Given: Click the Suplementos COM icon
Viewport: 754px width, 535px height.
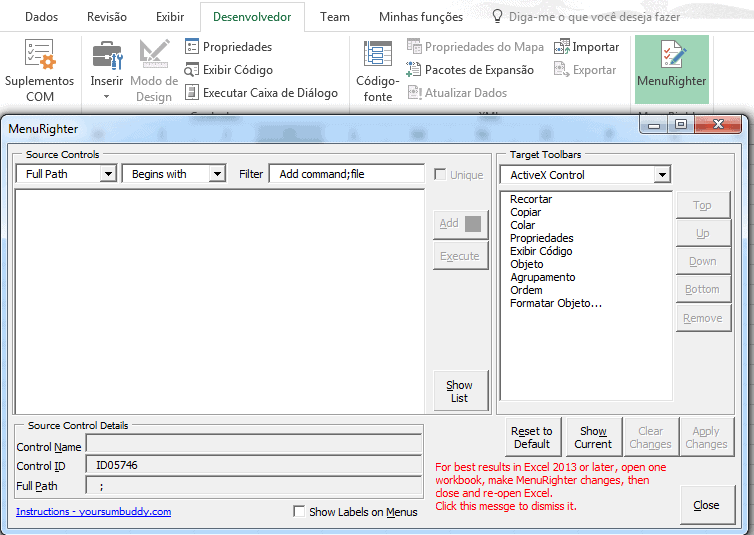Looking at the screenshot, I should [40, 55].
